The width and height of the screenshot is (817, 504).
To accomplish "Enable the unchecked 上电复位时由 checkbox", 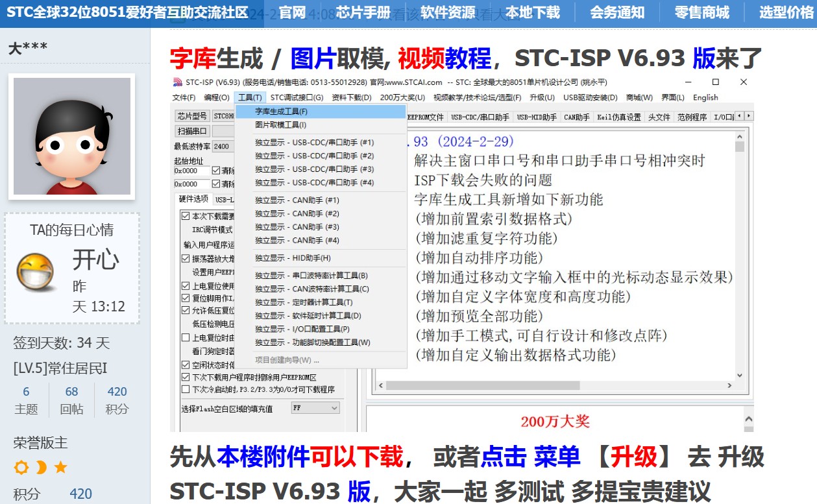I will tap(186, 337).
